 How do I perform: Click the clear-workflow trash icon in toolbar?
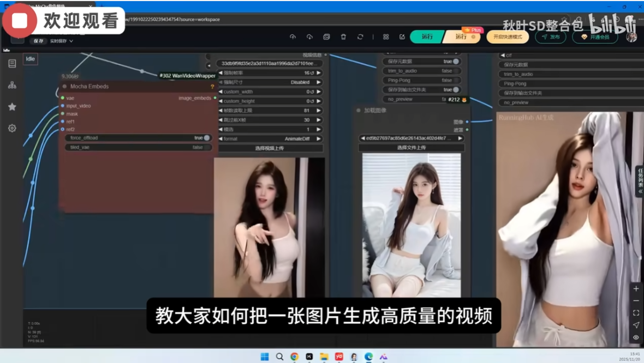coord(343,35)
